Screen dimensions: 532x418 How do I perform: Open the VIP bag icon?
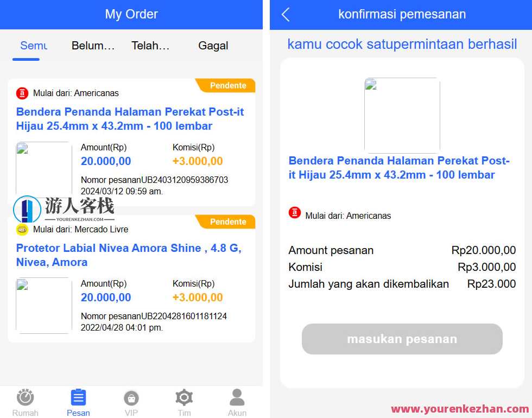coord(131,398)
